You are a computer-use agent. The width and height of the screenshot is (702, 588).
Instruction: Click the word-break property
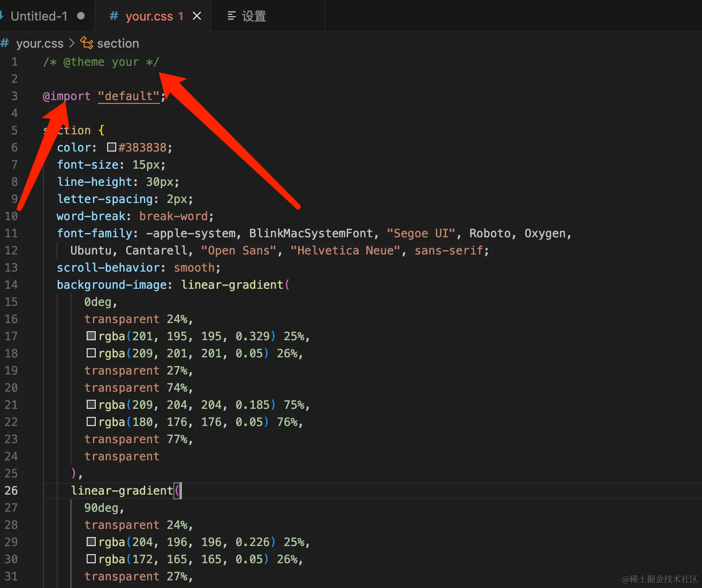coord(91,216)
